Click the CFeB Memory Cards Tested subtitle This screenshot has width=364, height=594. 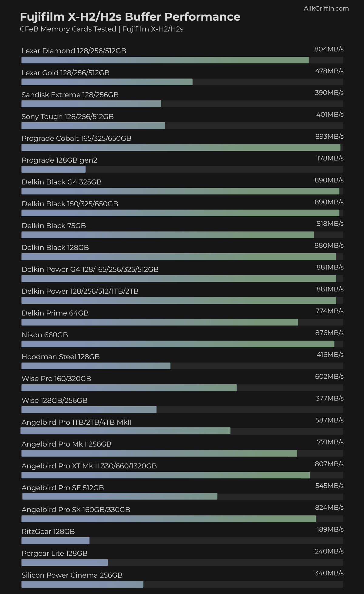click(101, 29)
